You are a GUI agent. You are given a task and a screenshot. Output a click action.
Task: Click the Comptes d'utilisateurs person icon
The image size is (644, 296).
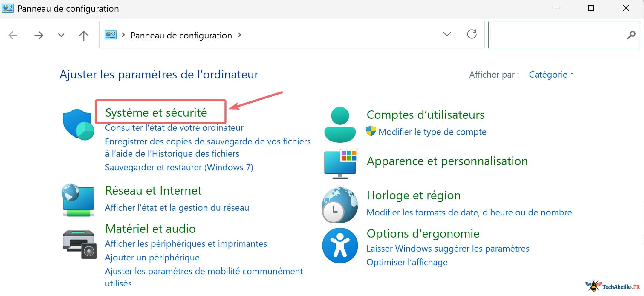[340, 123]
